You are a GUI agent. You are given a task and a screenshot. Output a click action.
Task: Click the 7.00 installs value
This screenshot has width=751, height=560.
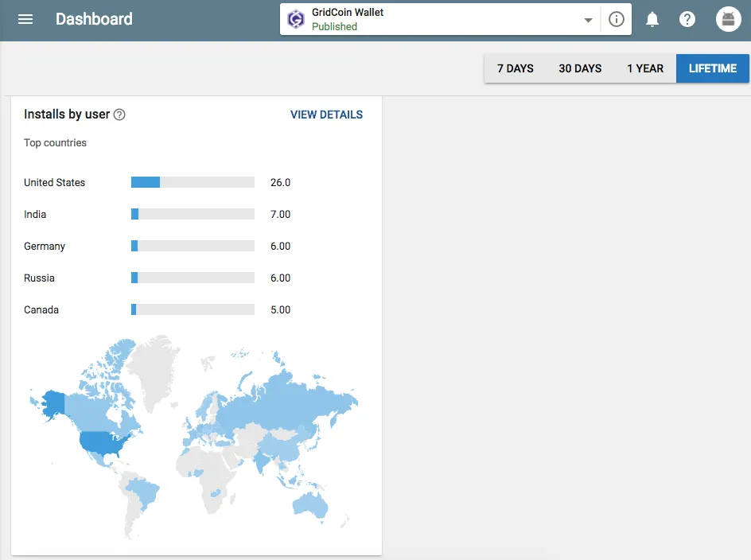pos(280,214)
